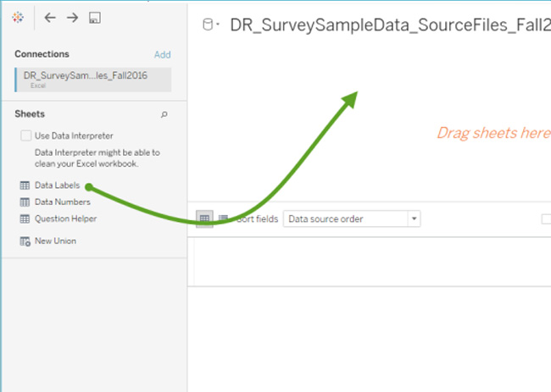Tick the checkbox right of sort fields
Viewport: 551px width, 392px height.
[x=546, y=218]
